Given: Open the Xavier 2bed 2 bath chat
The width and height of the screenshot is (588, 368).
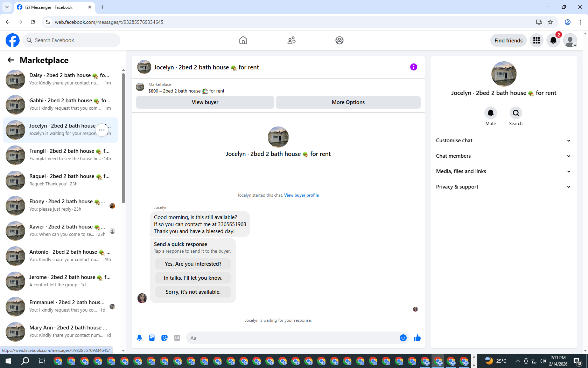Looking at the screenshot, I should click(x=60, y=231).
